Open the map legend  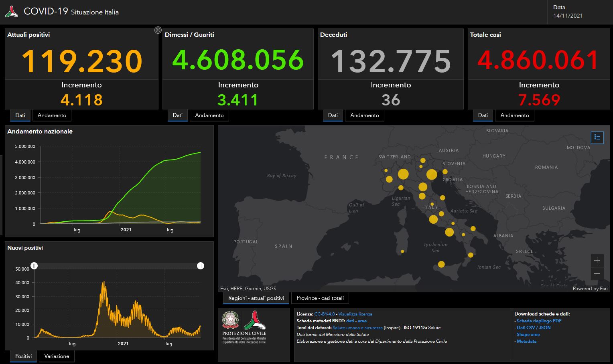coord(597,138)
